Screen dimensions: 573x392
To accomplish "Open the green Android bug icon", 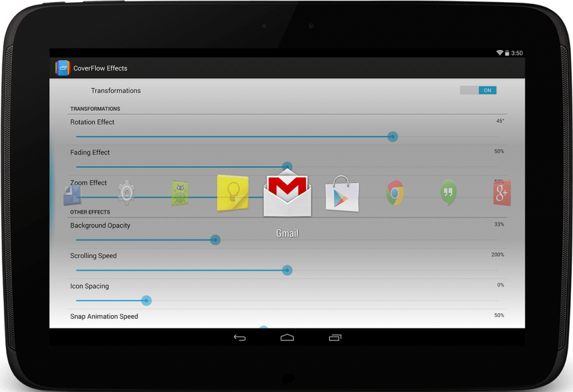I will tap(180, 193).
